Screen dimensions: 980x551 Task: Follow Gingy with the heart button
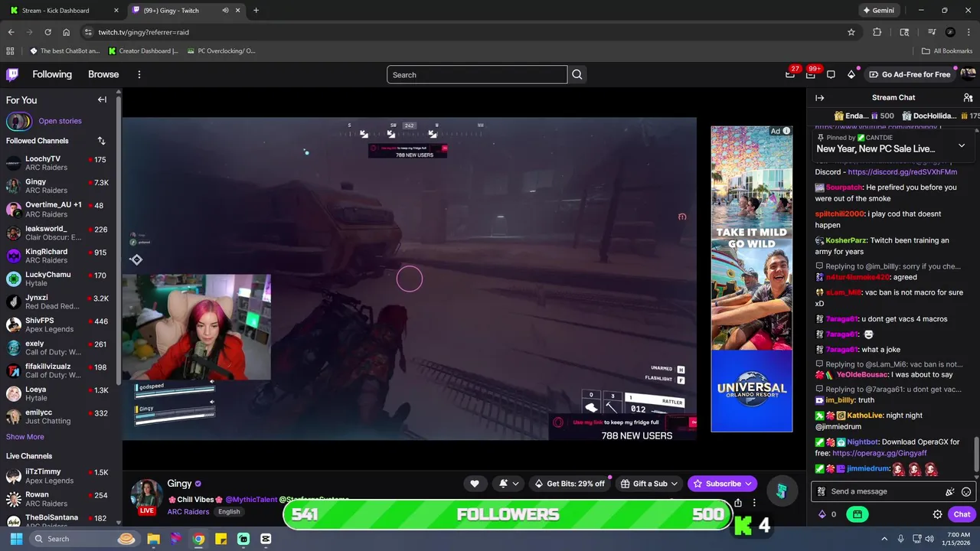(x=475, y=484)
